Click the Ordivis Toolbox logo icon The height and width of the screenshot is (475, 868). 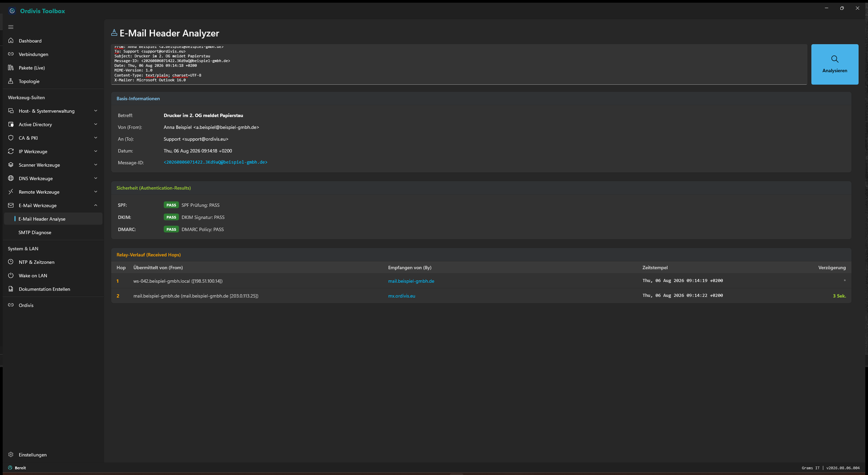pos(12,11)
